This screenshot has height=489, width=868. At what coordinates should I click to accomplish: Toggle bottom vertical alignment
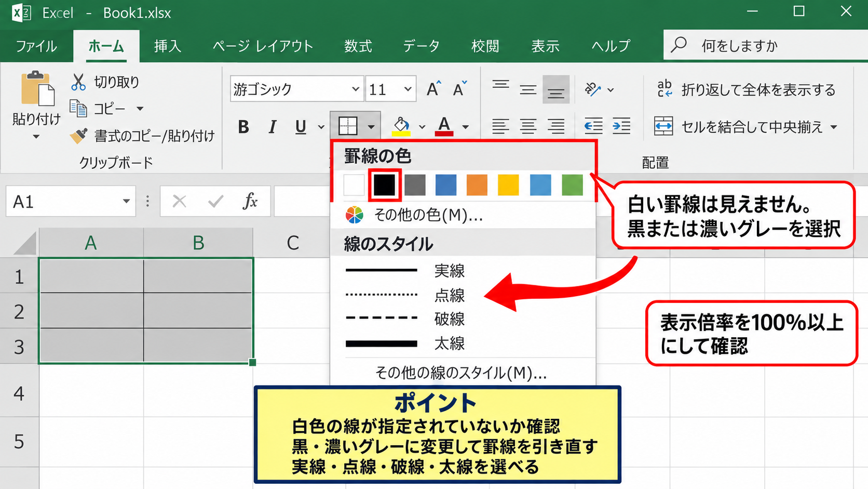pos(556,89)
